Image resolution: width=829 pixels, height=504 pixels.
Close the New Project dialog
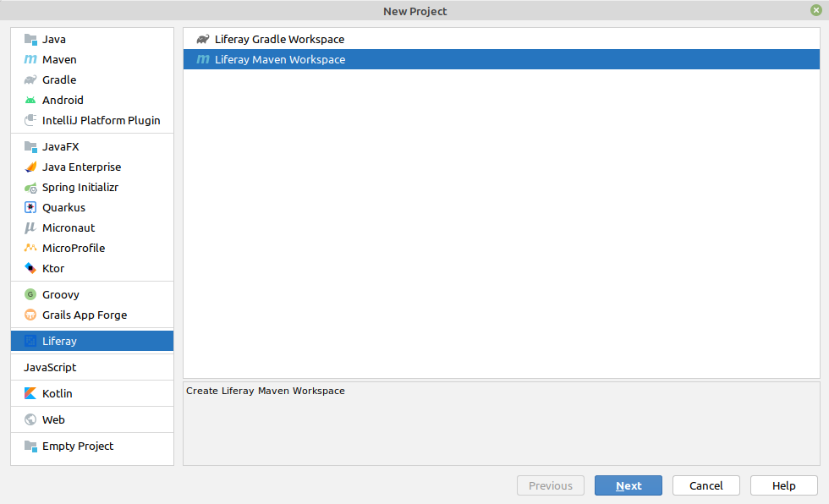pyautogui.click(x=815, y=10)
